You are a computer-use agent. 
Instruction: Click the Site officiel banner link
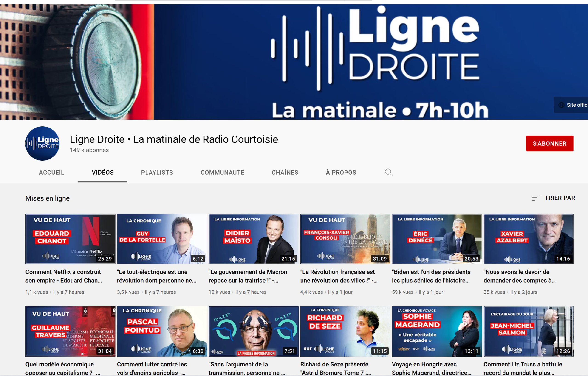(x=571, y=105)
